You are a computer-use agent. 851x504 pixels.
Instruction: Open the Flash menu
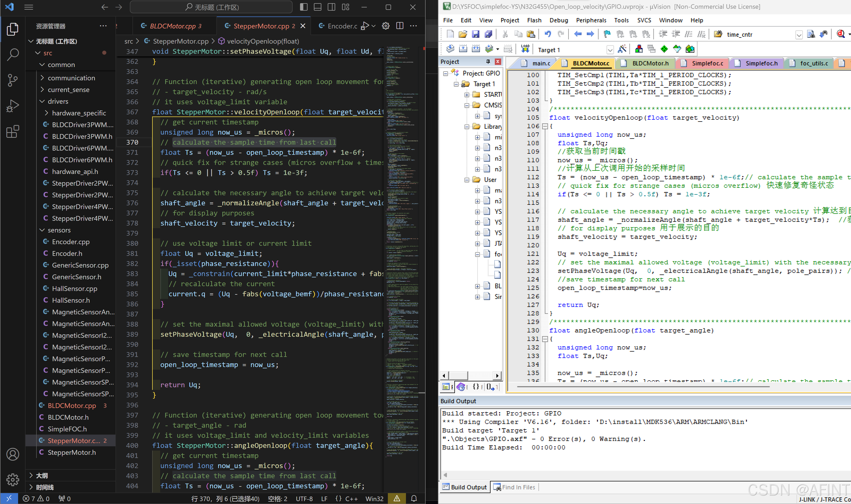[534, 20]
